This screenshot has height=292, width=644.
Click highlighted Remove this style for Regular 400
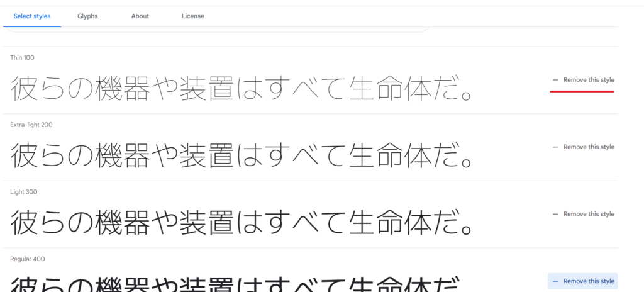pos(583,281)
